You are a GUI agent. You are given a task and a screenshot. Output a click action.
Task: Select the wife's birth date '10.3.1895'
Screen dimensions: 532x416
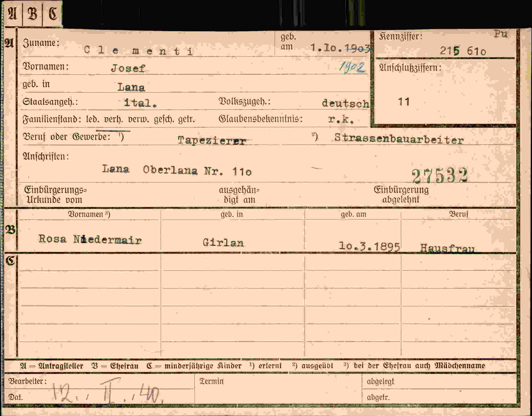[369, 246]
